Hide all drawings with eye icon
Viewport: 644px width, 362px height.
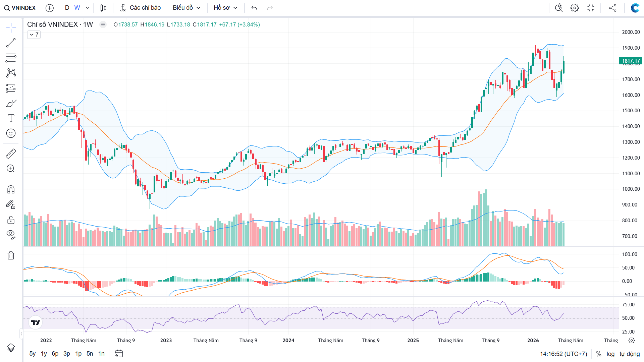[x=11, y=234]
